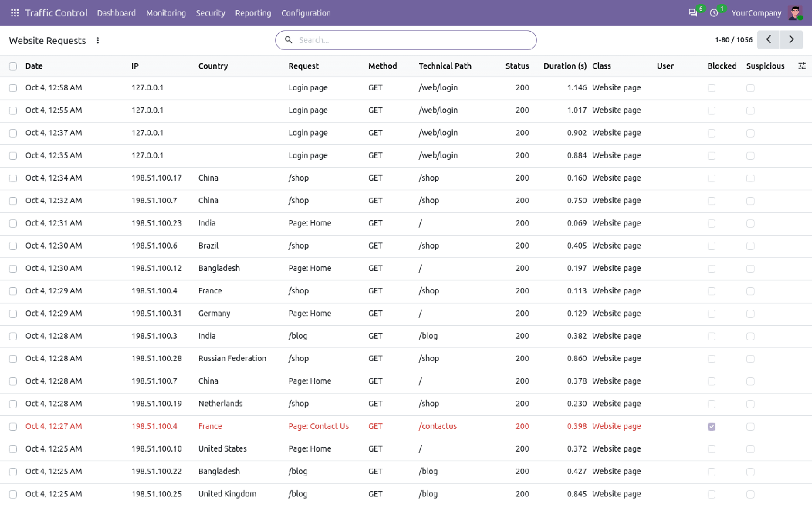
Task: Click IP 198.51.100.19 cell
Action: click(156, 404)
